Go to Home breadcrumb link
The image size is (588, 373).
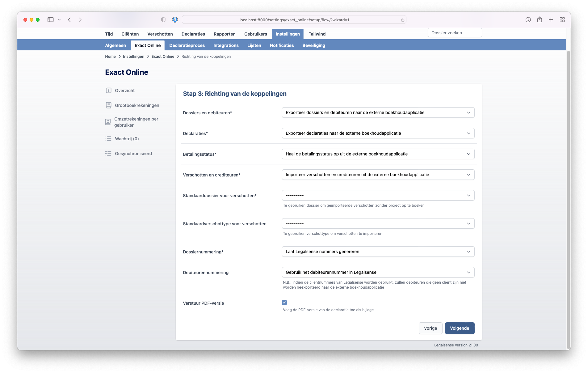point(110,57)
